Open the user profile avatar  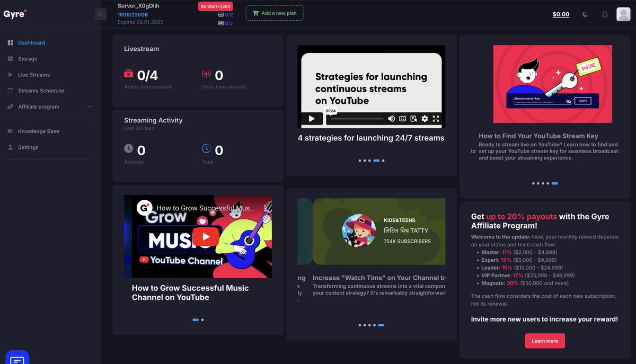(x=624, y=14)
